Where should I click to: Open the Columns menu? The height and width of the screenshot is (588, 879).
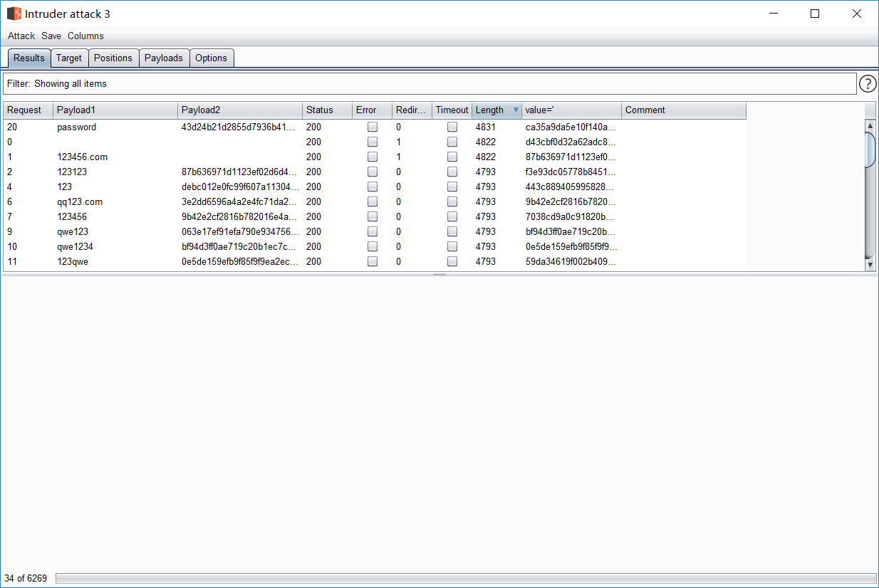(85, 36)
